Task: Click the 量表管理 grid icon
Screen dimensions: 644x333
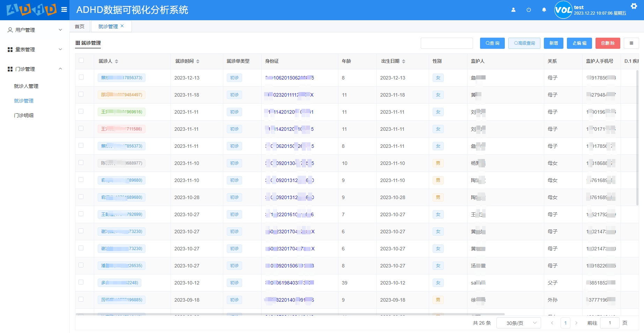Action: point(10,50)
